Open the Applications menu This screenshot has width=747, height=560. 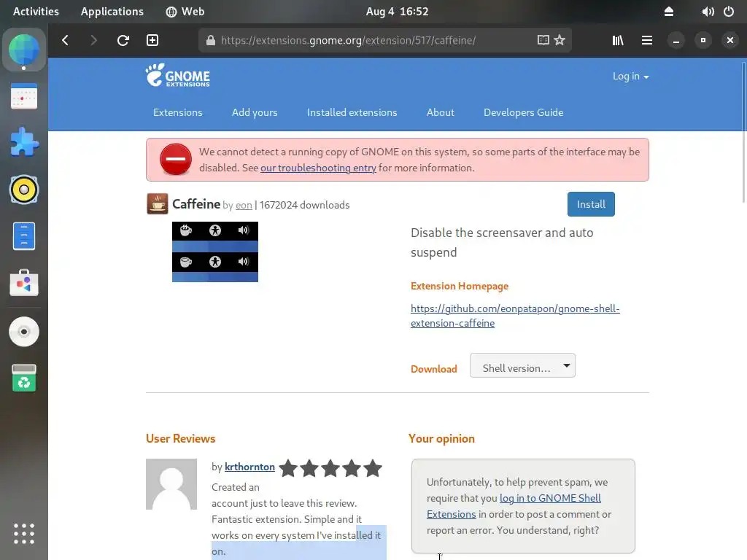coord(112,12)
